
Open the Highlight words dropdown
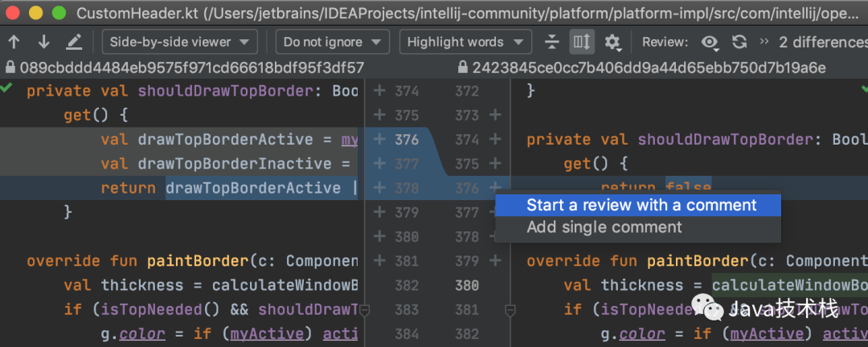pyautogui.click(x=465, y=42)
